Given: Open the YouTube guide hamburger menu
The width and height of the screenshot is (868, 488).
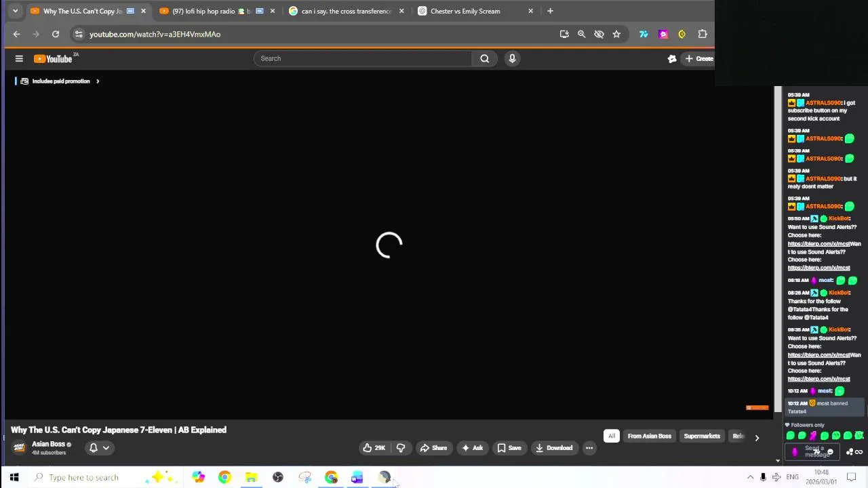Looking at the screenshot, I should point(19,59).
